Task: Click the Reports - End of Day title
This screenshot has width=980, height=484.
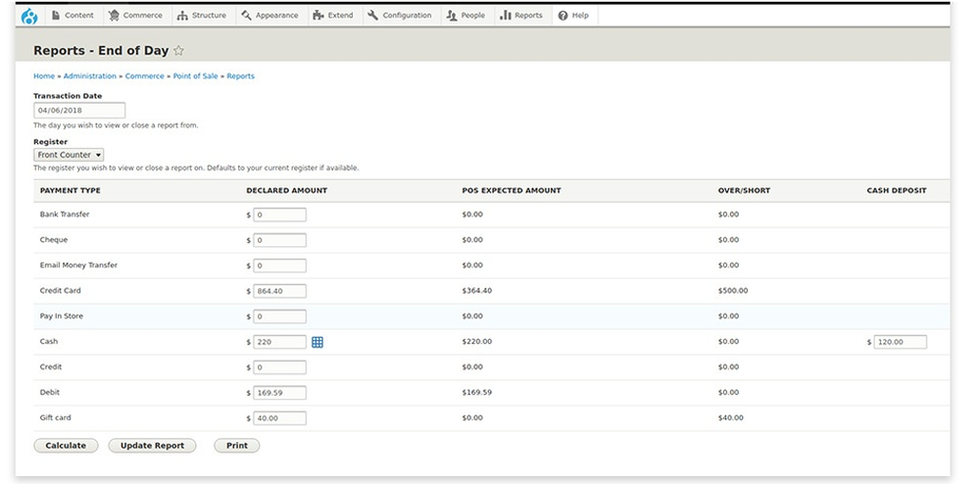Action: click(101, 51)
